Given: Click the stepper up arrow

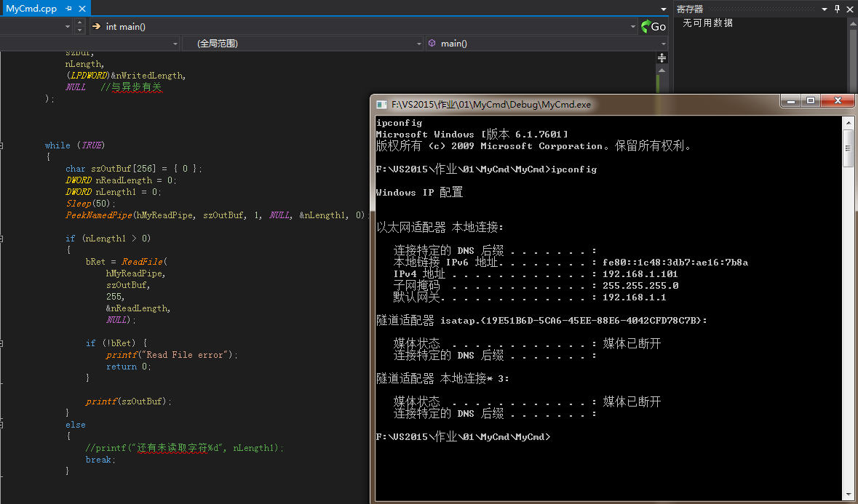Looking at the screenshot, I should pos(80,23).
